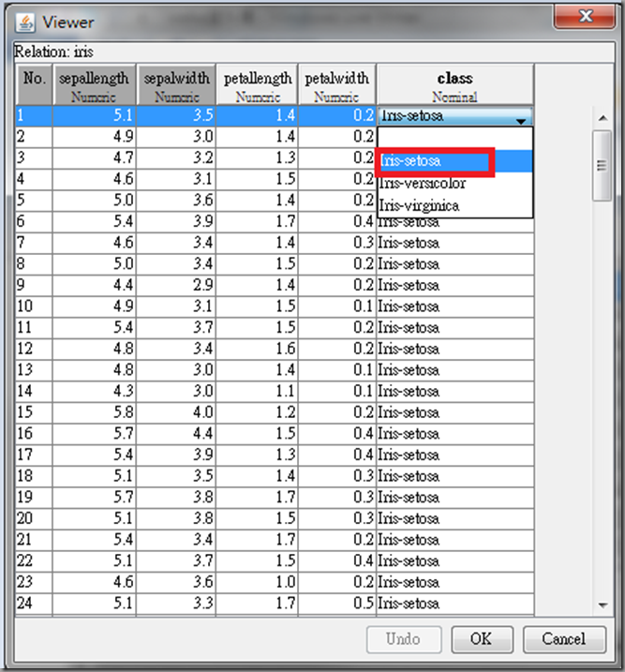This screenshot has width=625, height=672.
Task: Select Iris-setosa in the dropdown list
Action: [454, 160]
